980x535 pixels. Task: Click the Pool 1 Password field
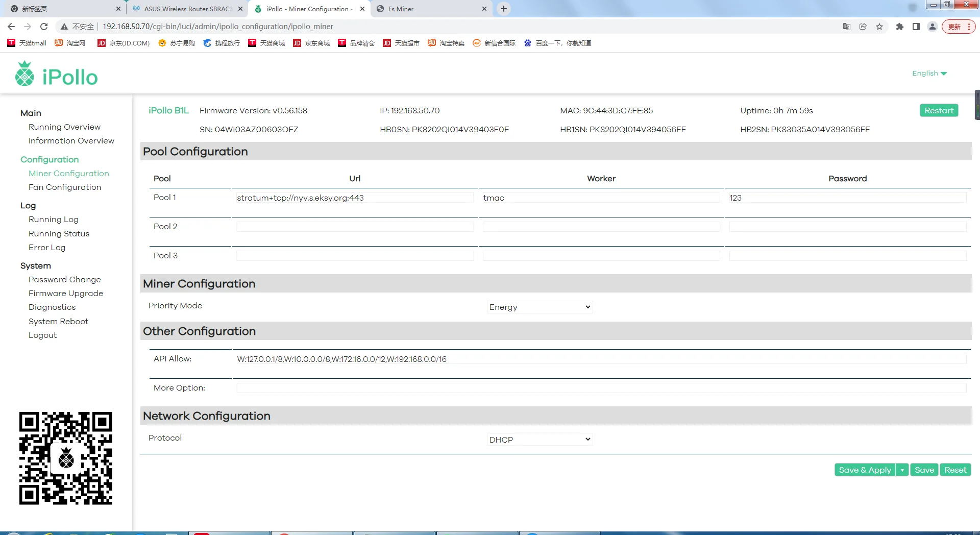tap(848, 198)
